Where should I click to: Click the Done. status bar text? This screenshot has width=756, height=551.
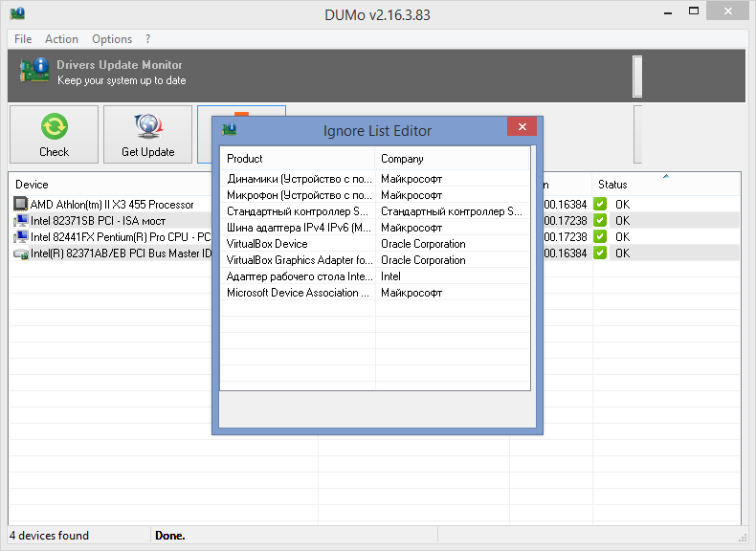click(x=170, y=536)
